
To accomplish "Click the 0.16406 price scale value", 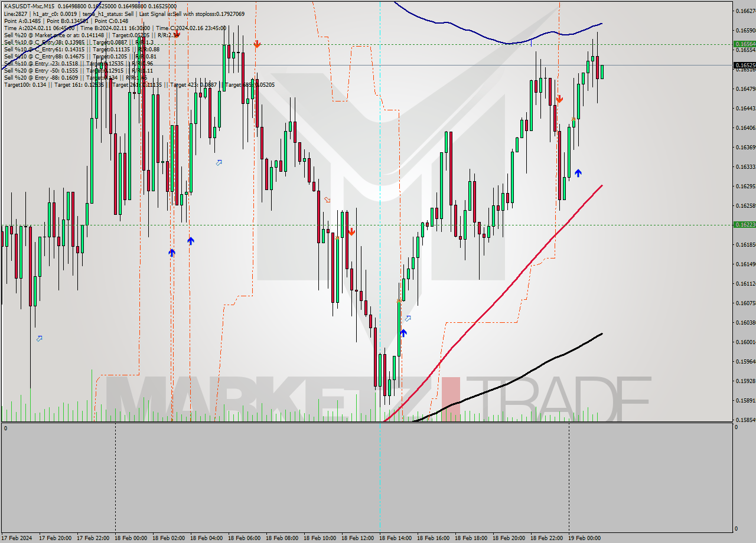I will tap(745, 127).
